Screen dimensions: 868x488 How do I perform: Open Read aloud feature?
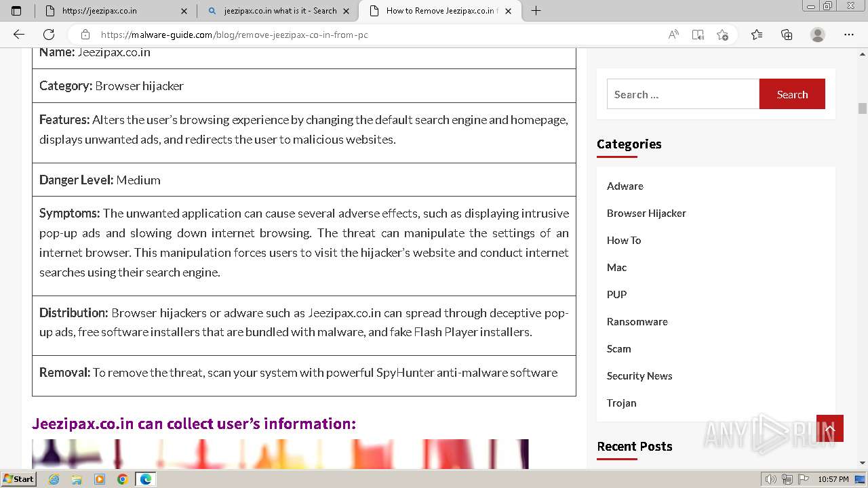pos(673,35)
